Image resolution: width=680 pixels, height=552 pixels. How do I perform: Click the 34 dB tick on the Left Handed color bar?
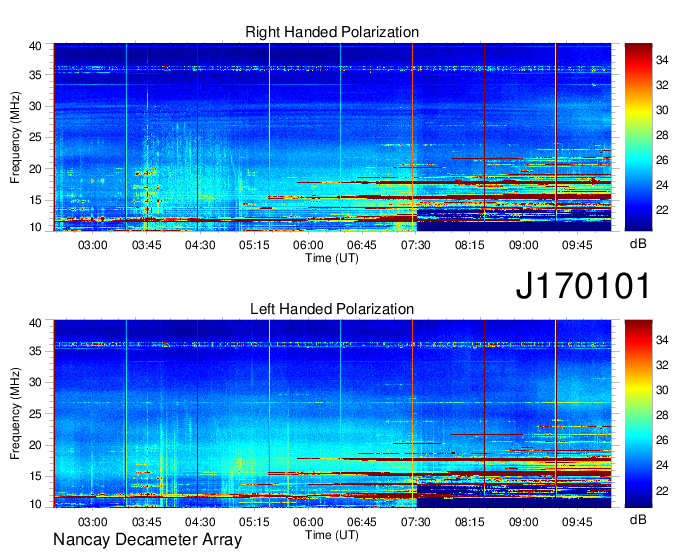tap(662, 340)
